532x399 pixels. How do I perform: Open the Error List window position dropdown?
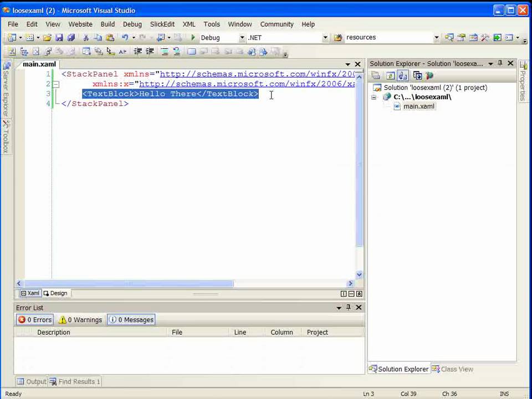click(339, 308)
